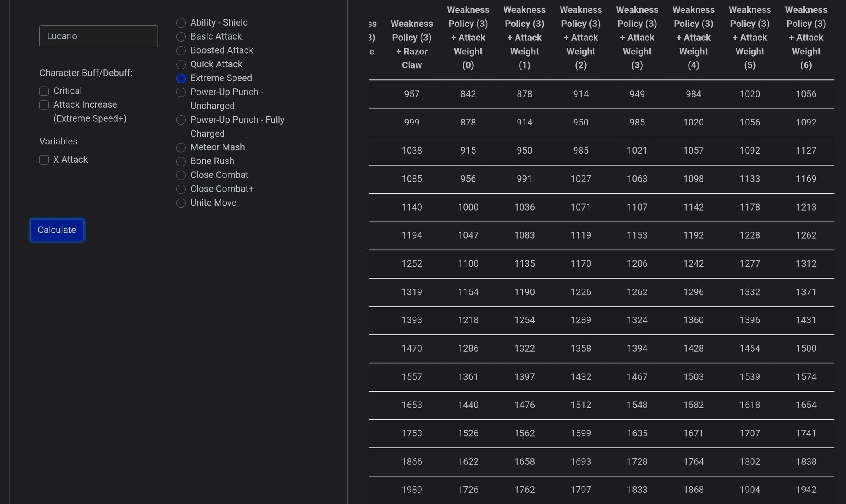This screenshot has height=504, width=846.
Task: Click the Attack Weight (3) column header
Action: coord(637,38)
